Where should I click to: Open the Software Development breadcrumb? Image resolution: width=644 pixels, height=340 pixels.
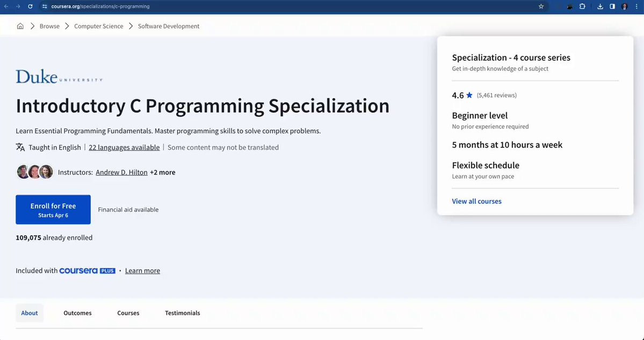pos(169,26)
